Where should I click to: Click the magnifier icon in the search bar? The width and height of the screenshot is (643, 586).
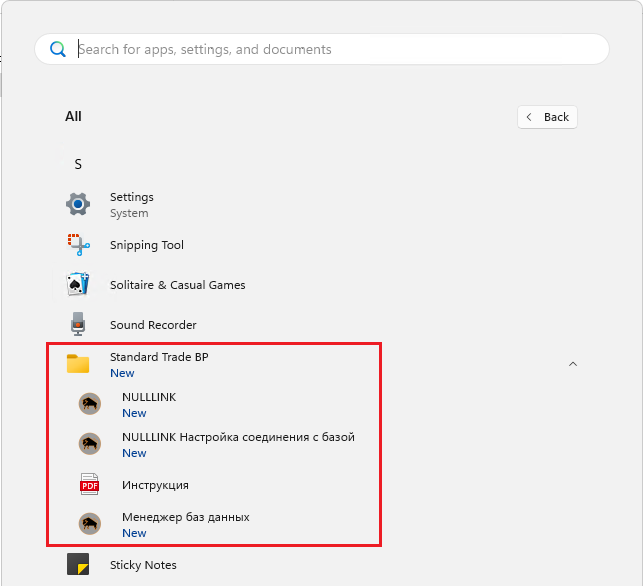58,49
